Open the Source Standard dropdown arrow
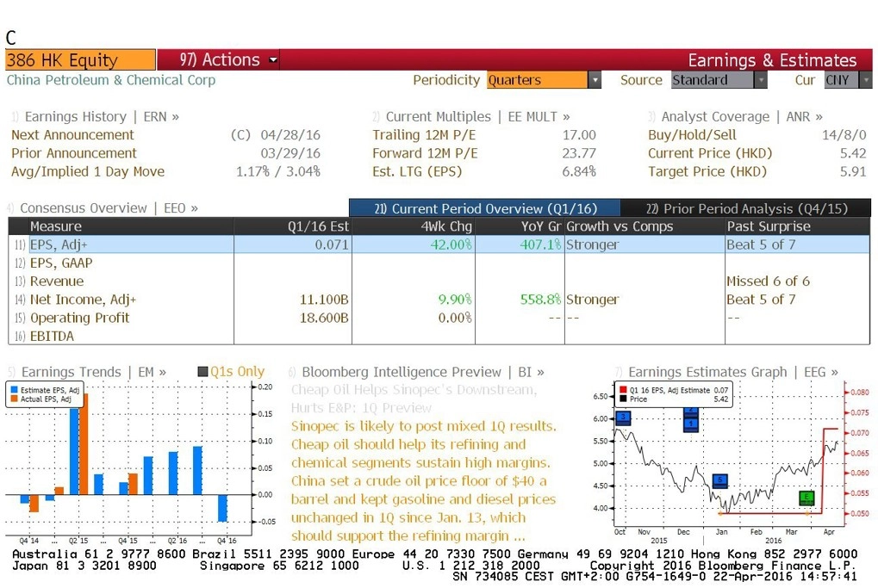This screenshot has width=878, height=588. tap(761, 80)
